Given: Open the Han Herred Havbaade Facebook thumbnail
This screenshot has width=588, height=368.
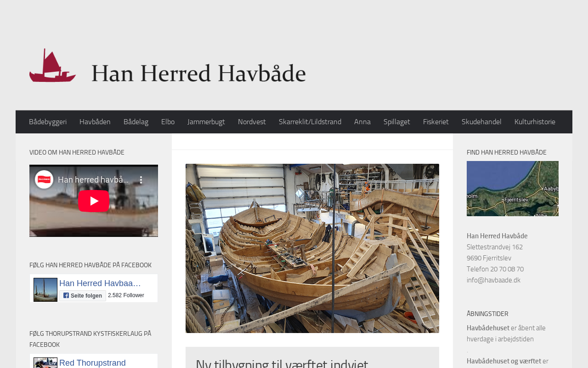Looking at the screenshot, I should pos(45,290).
